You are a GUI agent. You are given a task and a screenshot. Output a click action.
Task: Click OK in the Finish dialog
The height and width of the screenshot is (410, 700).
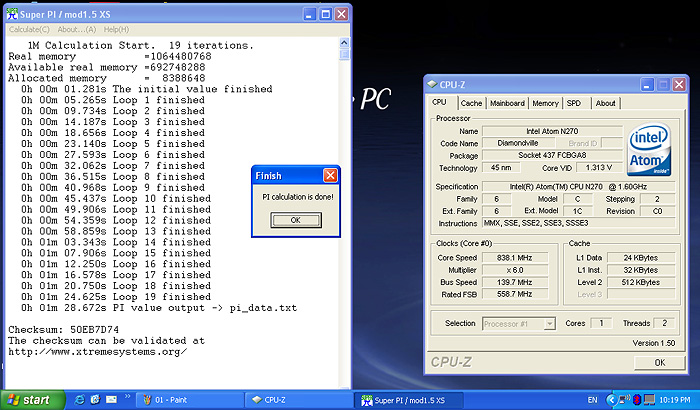tap(296, 220)
